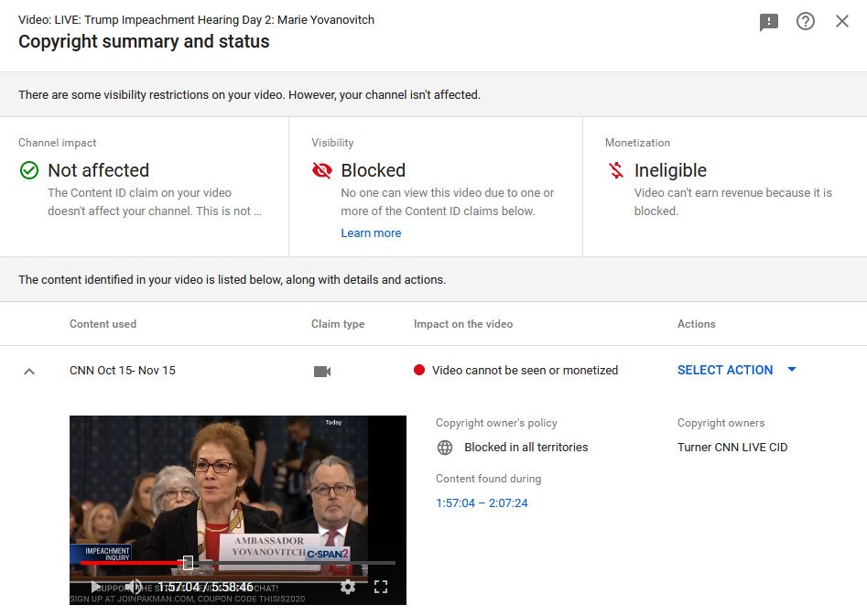Close the copyright summary dialog
The width and height of the screenshot is (867, 616).
click(x=841, y=22)
